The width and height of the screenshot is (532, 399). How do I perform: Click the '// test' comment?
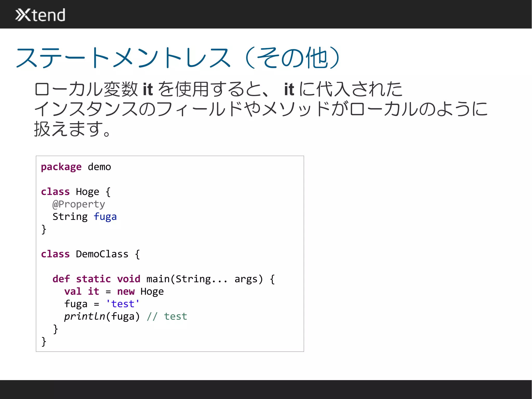167,317
